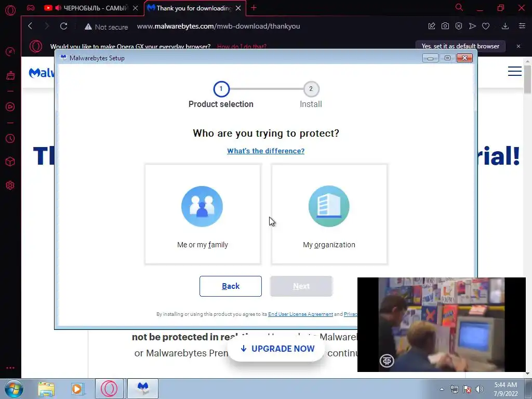
Task: Open the webpage hamburger menu
Action: click(x=515, y=71)
